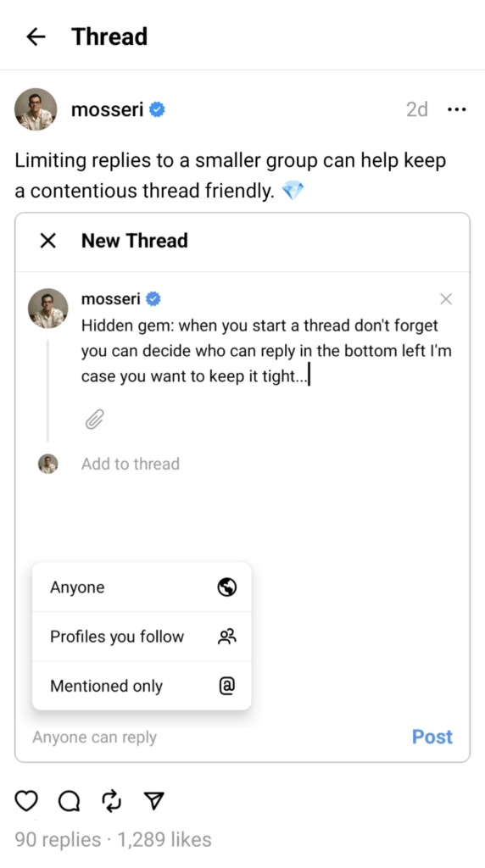Attach media with the paperclip icon
Viewport: 485px width, 868px height.
95,420
